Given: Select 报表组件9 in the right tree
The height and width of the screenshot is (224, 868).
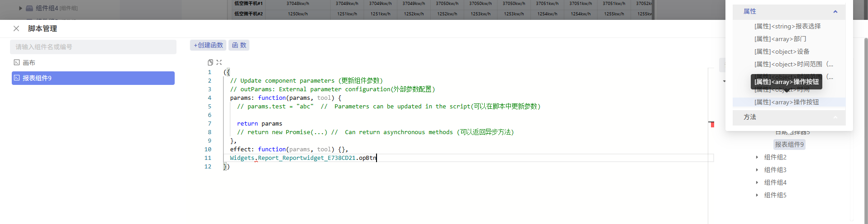Looking at the screenshot, I should point(789,145).
